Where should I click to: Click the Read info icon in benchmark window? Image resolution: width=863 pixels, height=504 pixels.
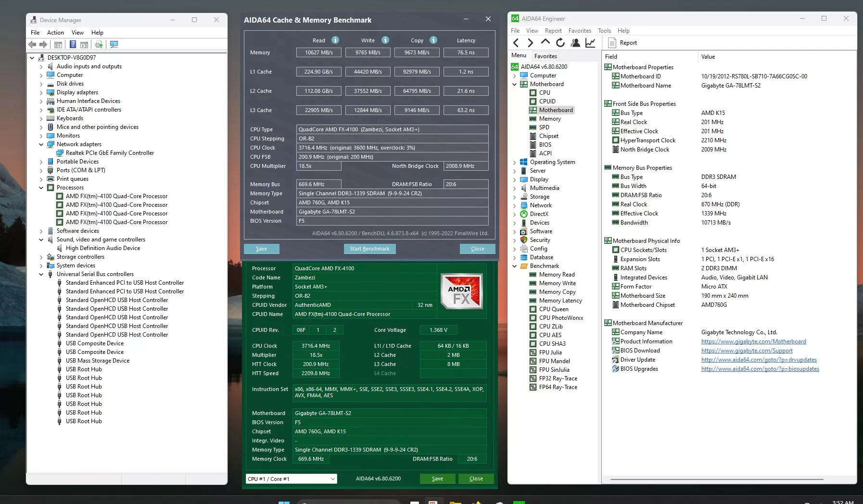click(335, 40)
